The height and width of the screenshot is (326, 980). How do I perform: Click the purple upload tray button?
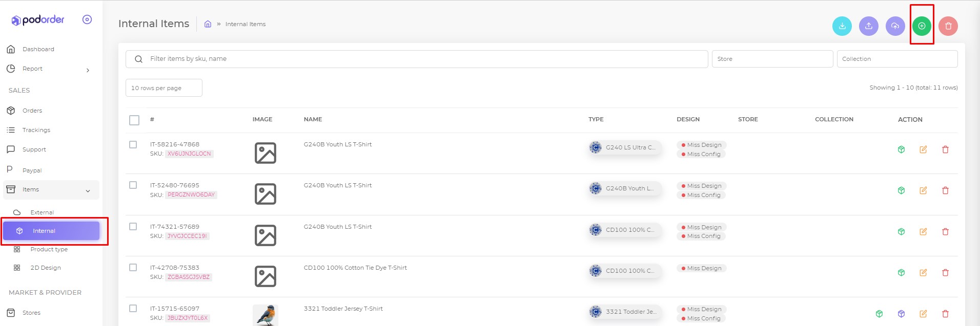pyautogui.click(x=869, y=26)
